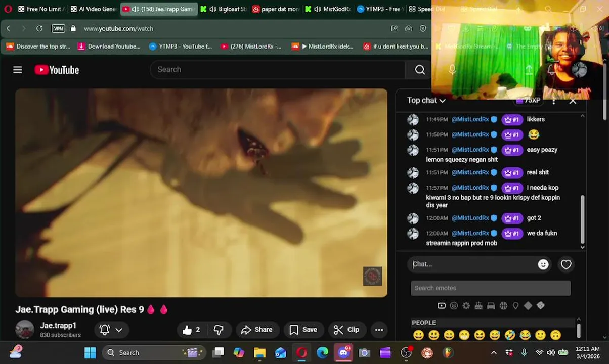The image size is (609, 364).
Task: Select the Objects lightbulb emoji category icon
Action: (x=515, y=305)
